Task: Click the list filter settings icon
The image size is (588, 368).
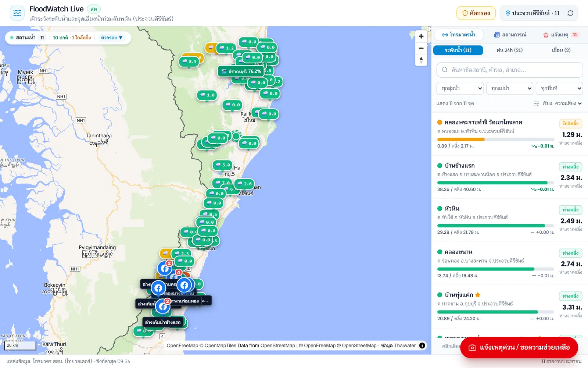Action: coord(537,103)
